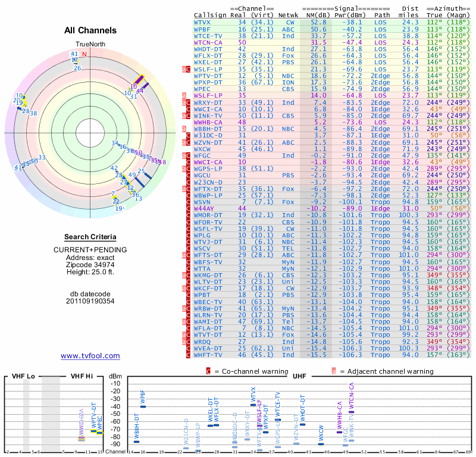Click the W44AY callsign
This screenshot has width=476, height=457.
pyautogui.click(x=203, y=208)
